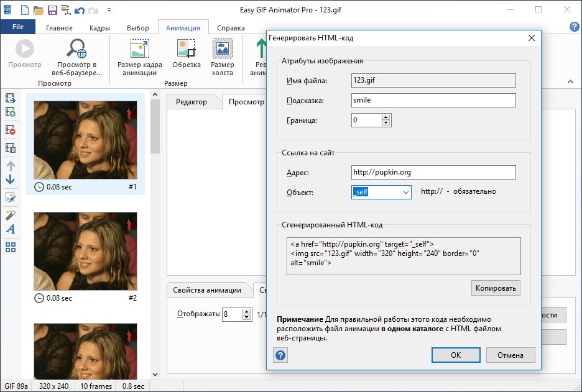Click the 10 frames status bar entry
The height and width of the screenshot is (392, 582).
(96, 386)
